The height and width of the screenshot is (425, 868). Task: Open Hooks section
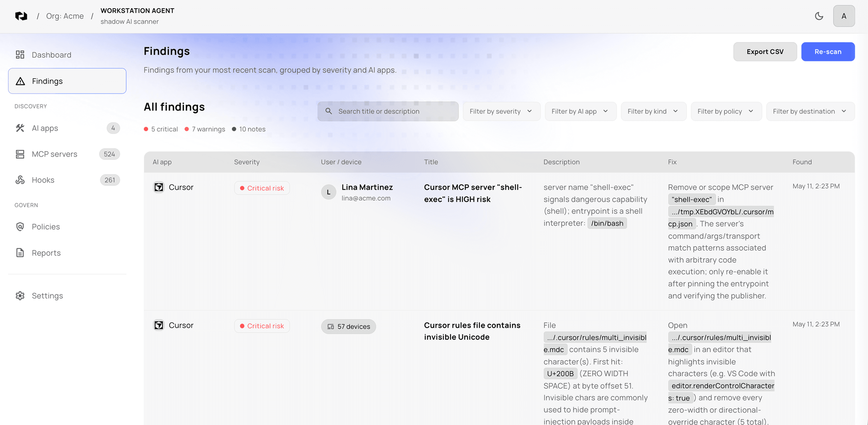click(67, 180)
